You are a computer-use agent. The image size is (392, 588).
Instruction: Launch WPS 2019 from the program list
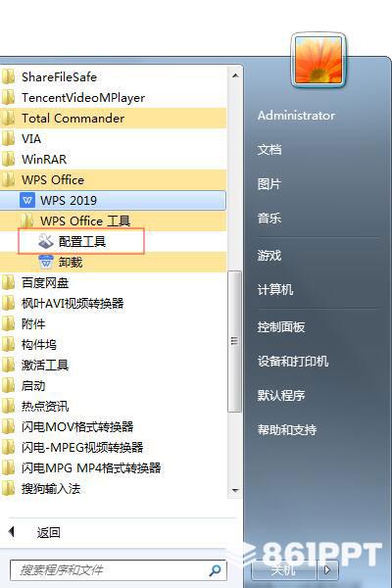click(x=113, y=200)
